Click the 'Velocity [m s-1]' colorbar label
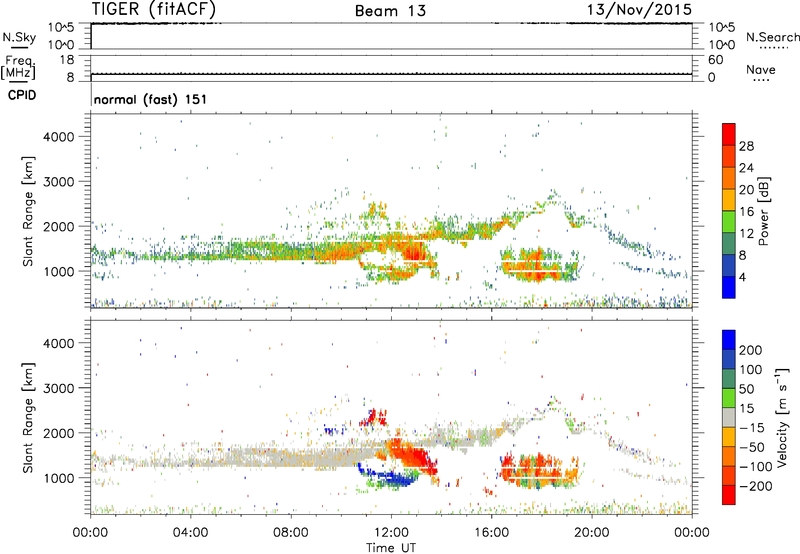The width and height of the screenshot is (800, 554). tap(782, 417)
